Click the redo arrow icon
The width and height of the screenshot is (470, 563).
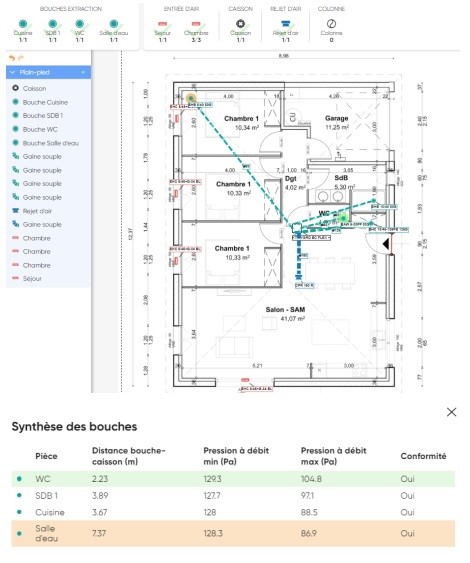[x=21, y=58]
